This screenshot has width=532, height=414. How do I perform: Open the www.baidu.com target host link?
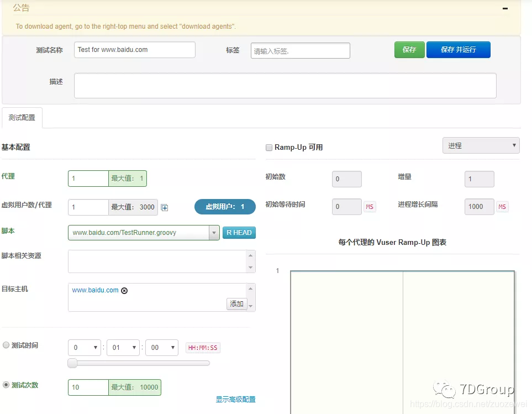[x=96, y=290]
